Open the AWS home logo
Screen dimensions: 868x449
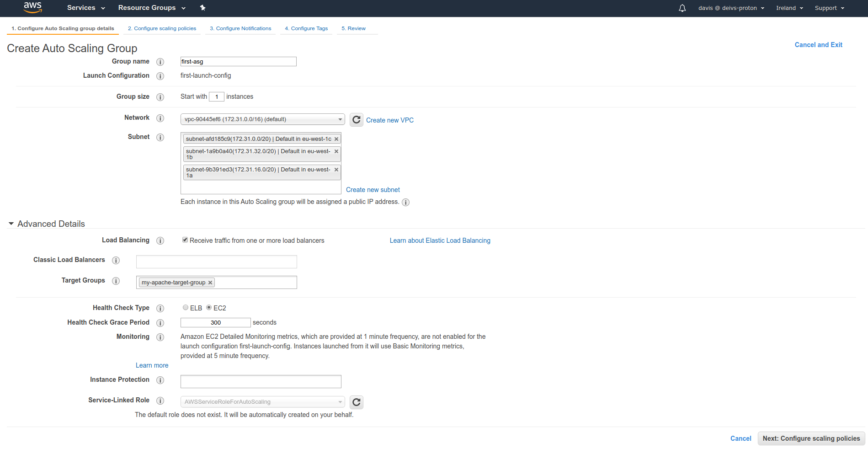point(32,7)
